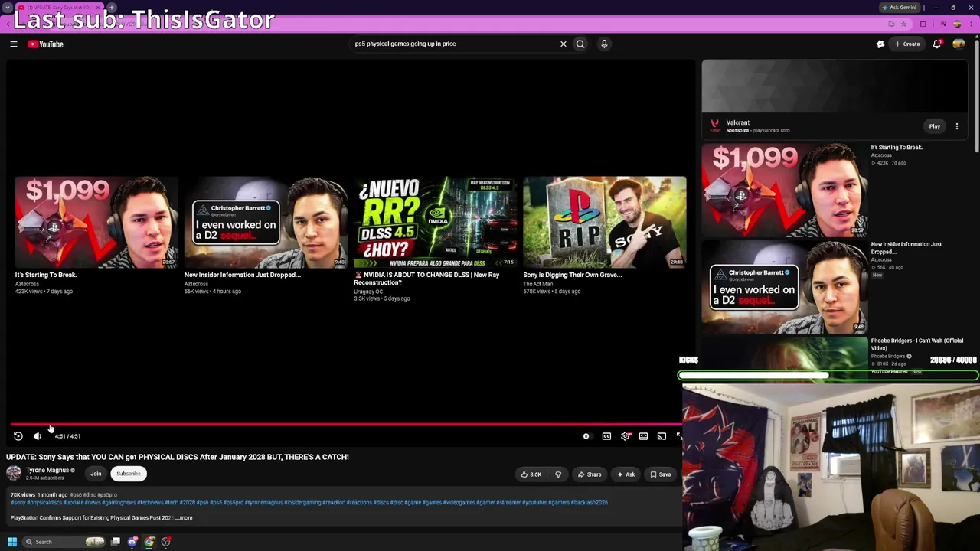This screenshot has height=551, width=980.
Task: Go back with the browser back arrow
Action: (8, 24)
